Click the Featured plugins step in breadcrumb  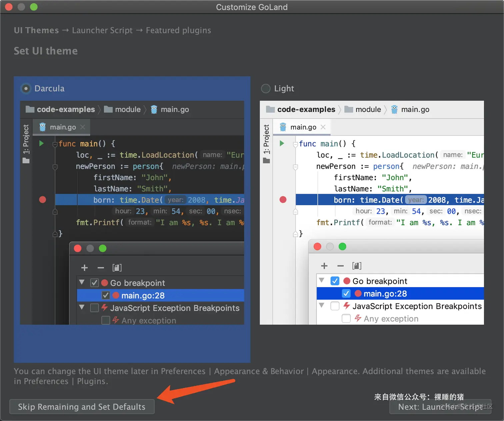point(178,30)
